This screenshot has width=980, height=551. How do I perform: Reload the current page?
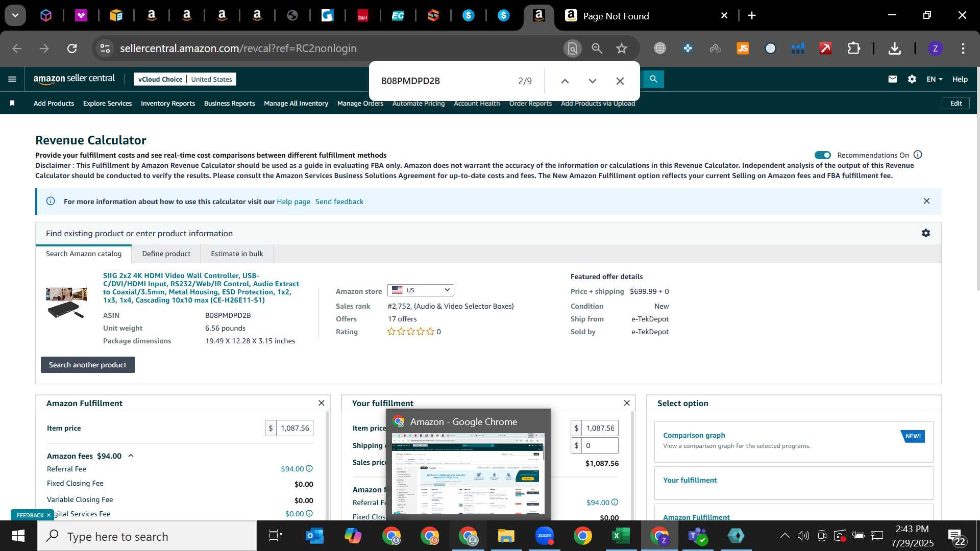(x=72, y=48)
